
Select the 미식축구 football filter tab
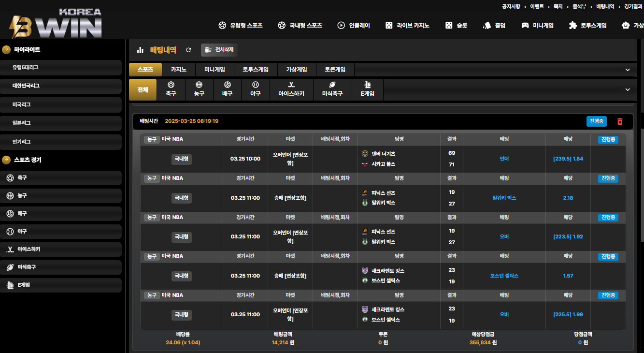click(x=332, y=89)
